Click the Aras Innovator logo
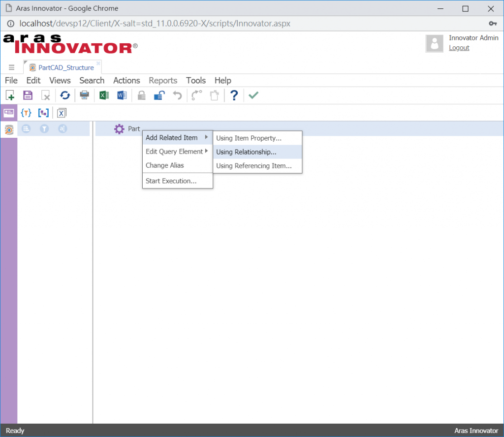Screen dimensions: 504x437 pyautogui.click(x=70, y=44)
